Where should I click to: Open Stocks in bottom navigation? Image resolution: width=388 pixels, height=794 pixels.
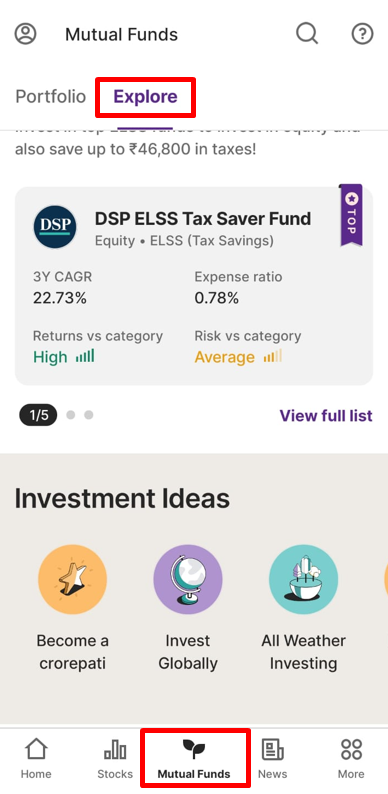[x=115, y=759]
